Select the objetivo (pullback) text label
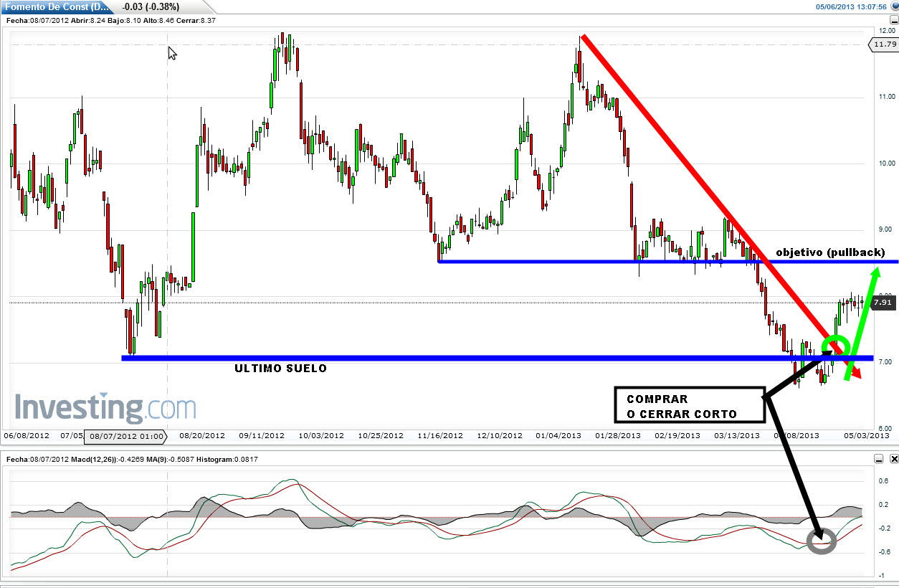This screenshot has height=588, width=899. click(830, 253)
